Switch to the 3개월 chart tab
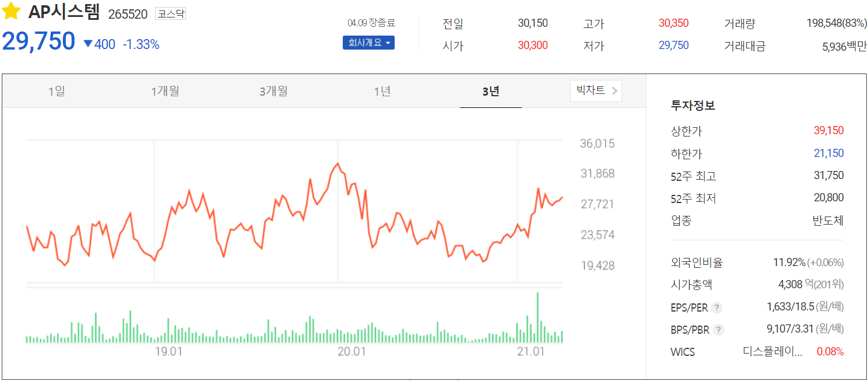Image resolution: width=868 pixels, height=381 pixels. (273, 91)
